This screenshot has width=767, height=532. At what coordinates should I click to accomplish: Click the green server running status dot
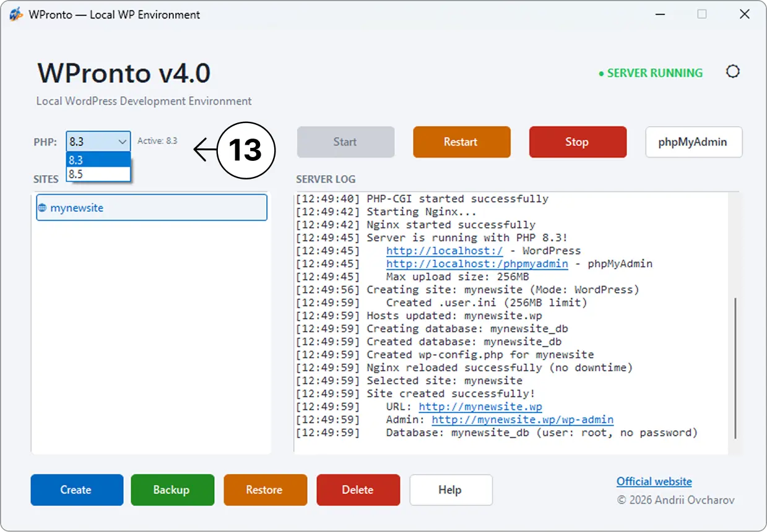tap(600, 74)
